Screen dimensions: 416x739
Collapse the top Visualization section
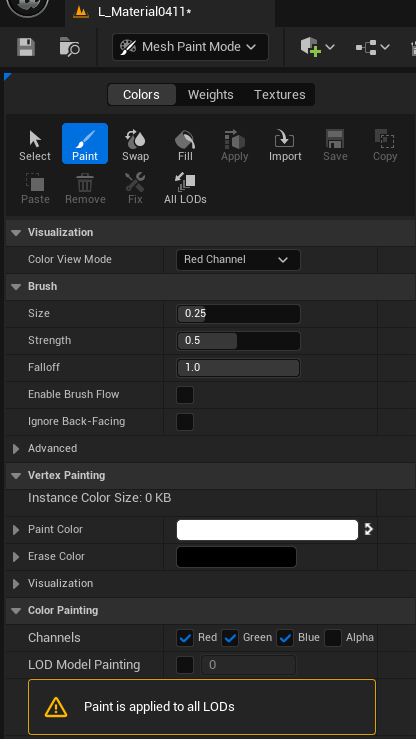point(16,232)
